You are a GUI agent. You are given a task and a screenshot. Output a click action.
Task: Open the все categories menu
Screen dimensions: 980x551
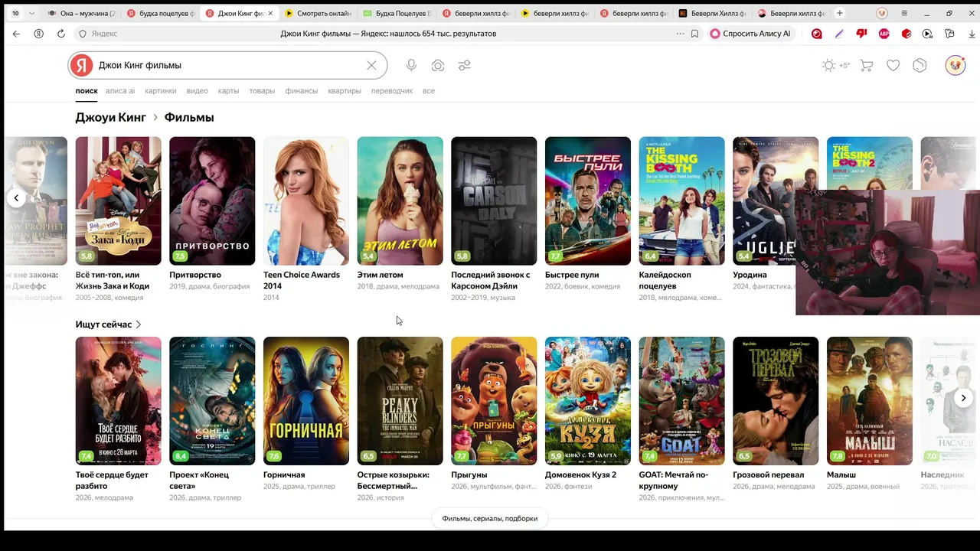click(429, 90)
